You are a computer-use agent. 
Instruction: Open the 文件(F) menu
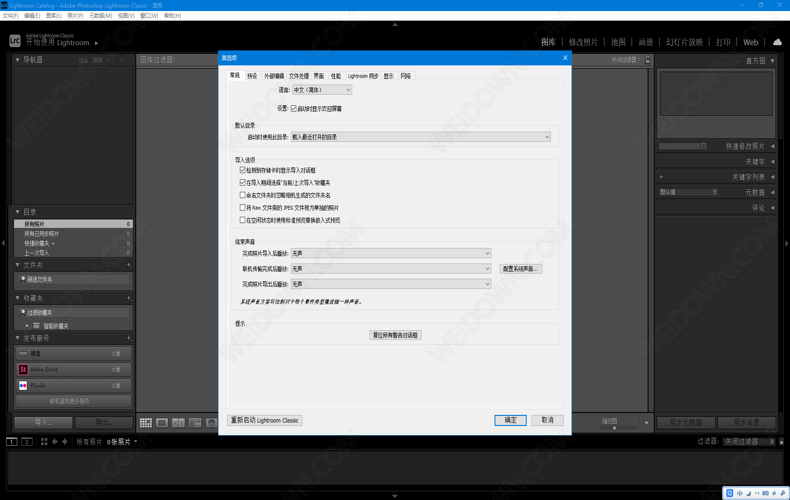(x=11, y=16)
